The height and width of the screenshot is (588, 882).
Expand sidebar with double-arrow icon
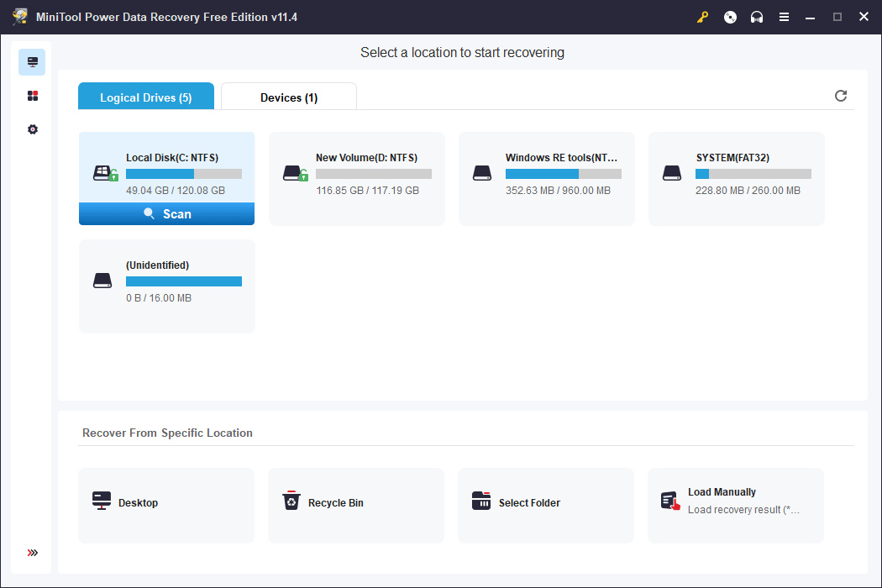tap(33, 553)
